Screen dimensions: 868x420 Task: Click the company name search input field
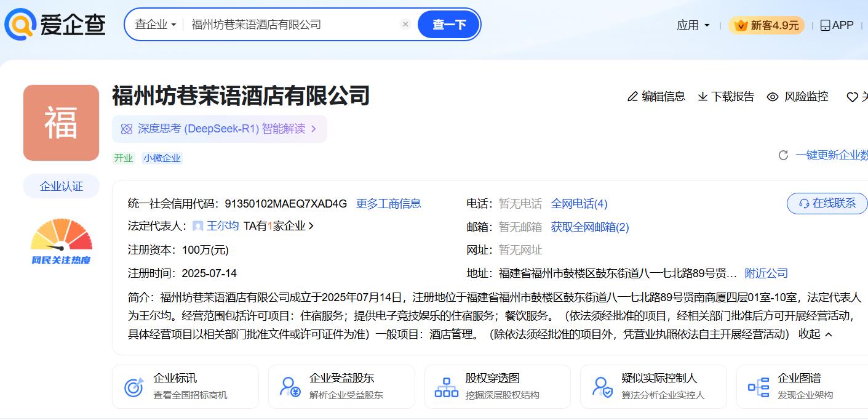point(289,25)
